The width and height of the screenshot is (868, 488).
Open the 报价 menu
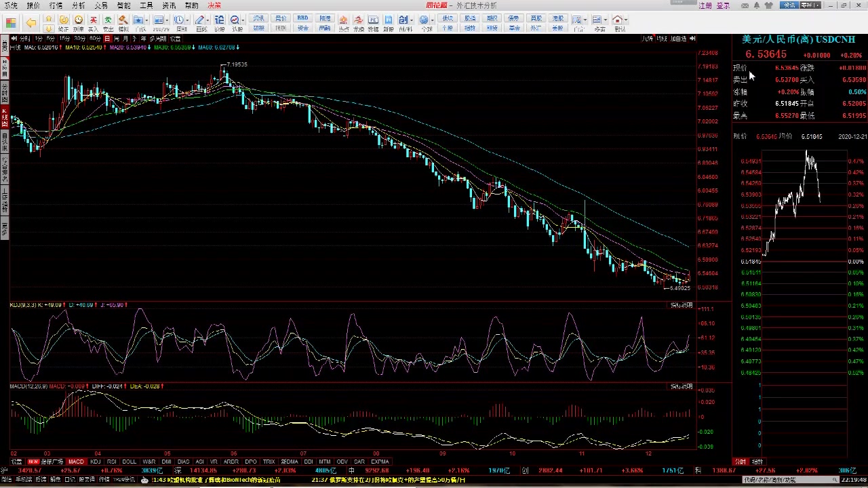tap(33, 5)
